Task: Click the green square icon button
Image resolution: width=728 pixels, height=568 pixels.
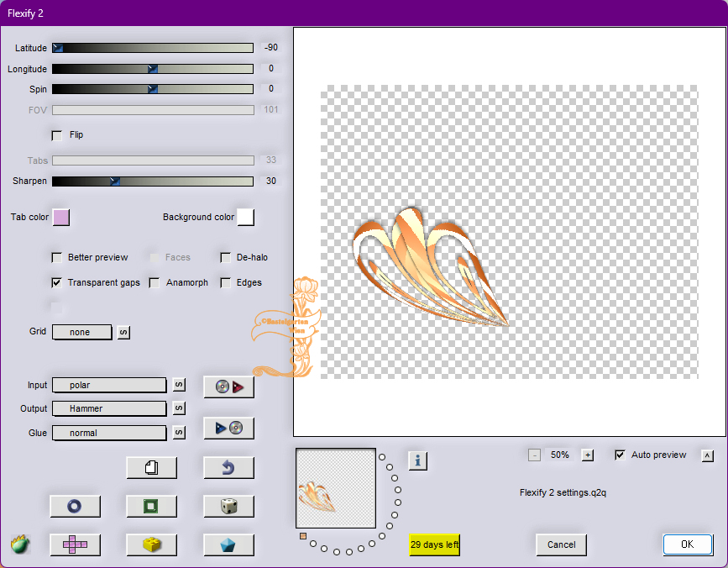Action: [x=152, y=506]
